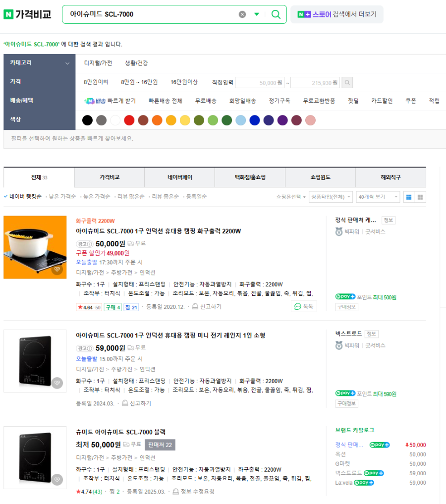The image size is (446, 504).
Task: Pick the black color swatch
Action: point(87,120)
